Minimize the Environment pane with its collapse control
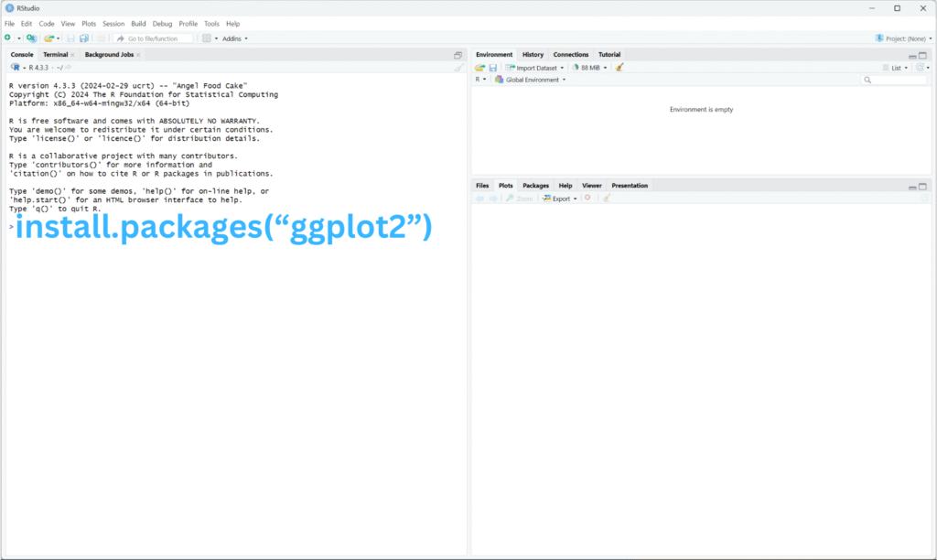This screenshot has width=937, height=560. click(x=911, y=55)
